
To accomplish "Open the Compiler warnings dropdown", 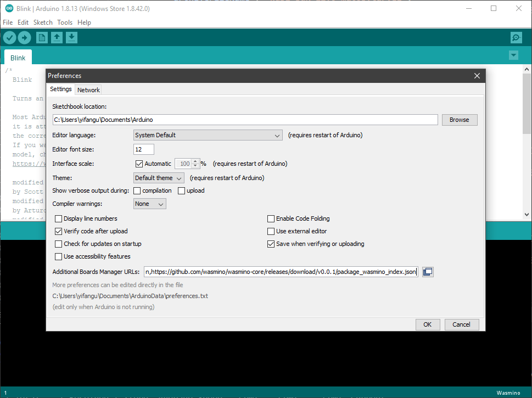I will coord(150,204).
